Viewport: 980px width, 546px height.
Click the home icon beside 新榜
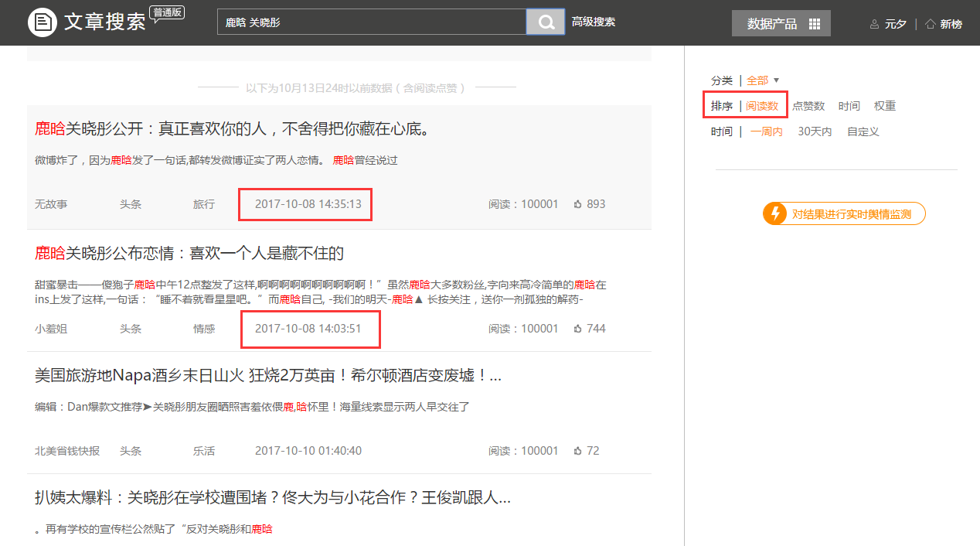coord(931,24)
